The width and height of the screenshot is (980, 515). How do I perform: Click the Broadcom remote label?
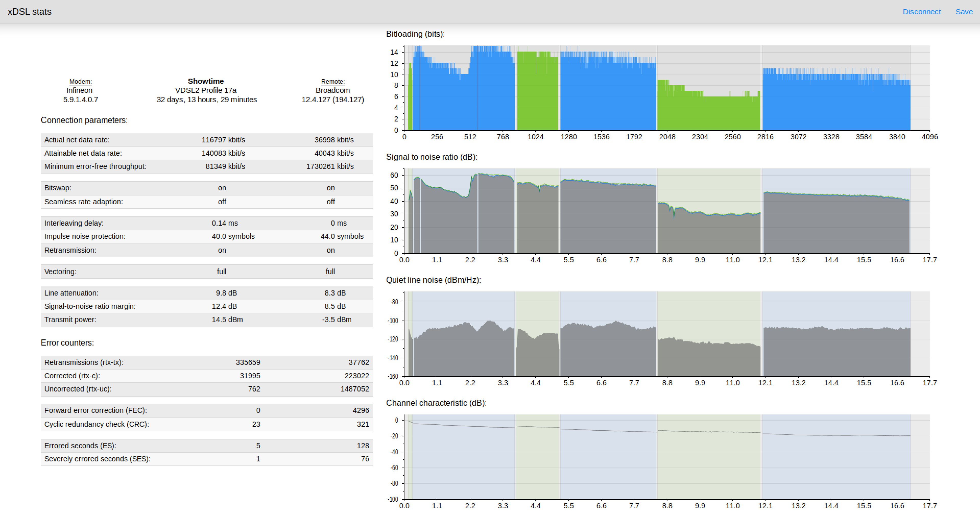[332, 90]
